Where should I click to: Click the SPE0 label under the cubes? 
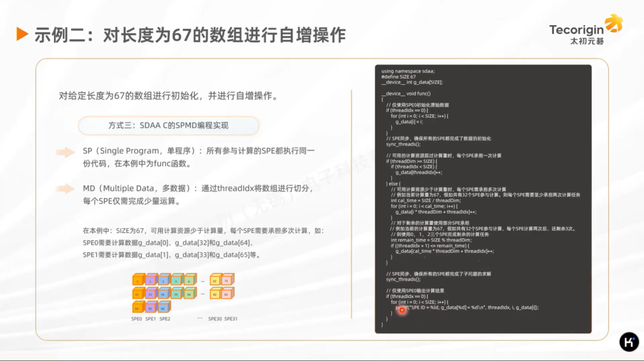(138, 319)
